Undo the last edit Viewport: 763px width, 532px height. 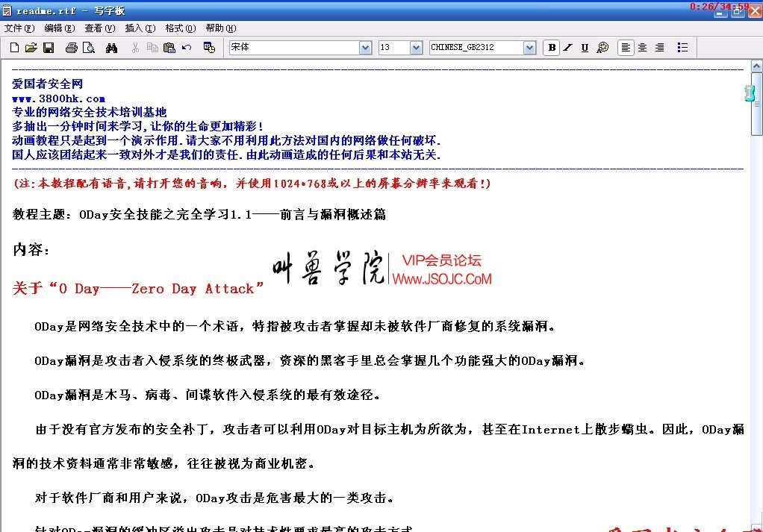pyautogui.click(x=186, y=47)
